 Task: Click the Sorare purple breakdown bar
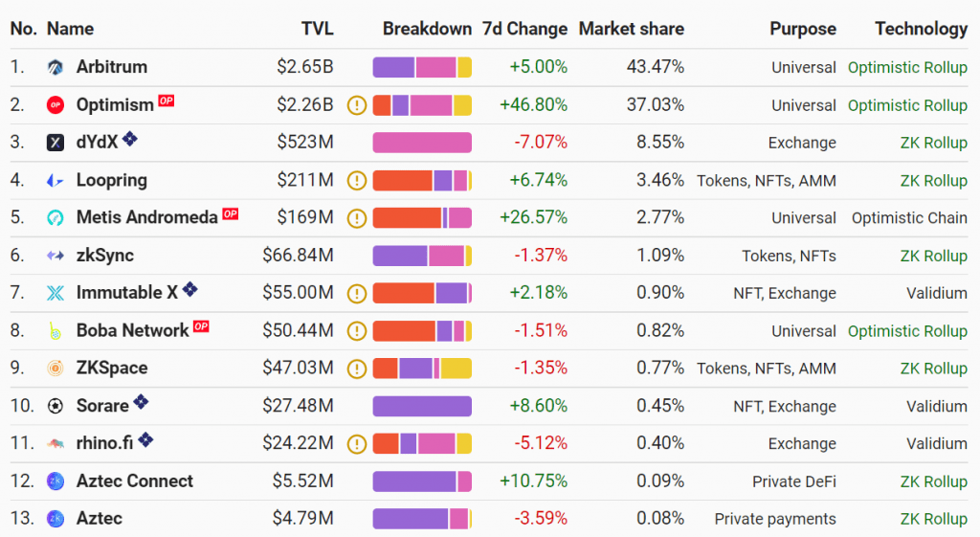pyautogui.click(x=422, y=406)
